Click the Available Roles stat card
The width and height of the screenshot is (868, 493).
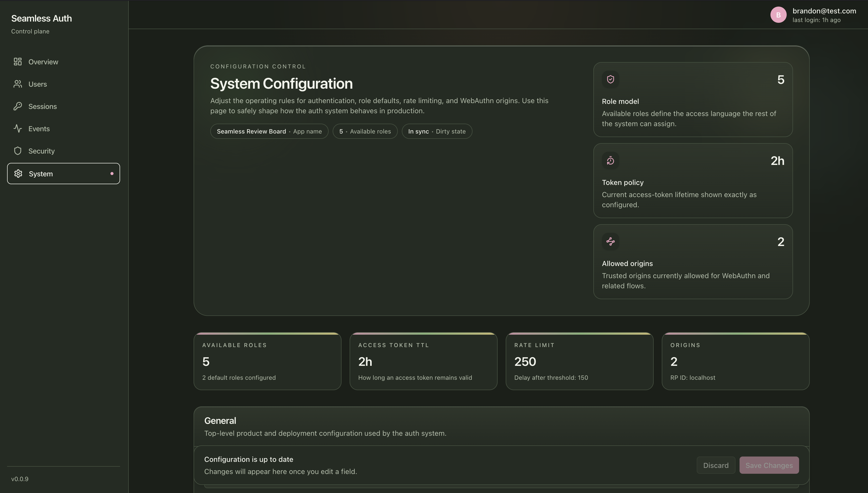click(x=268, y=361)
